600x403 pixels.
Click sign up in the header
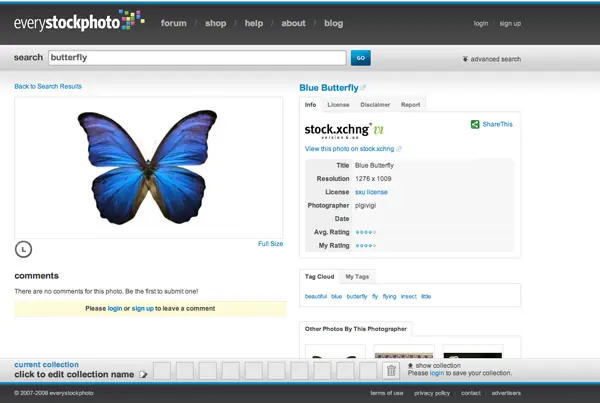[510, 23]
